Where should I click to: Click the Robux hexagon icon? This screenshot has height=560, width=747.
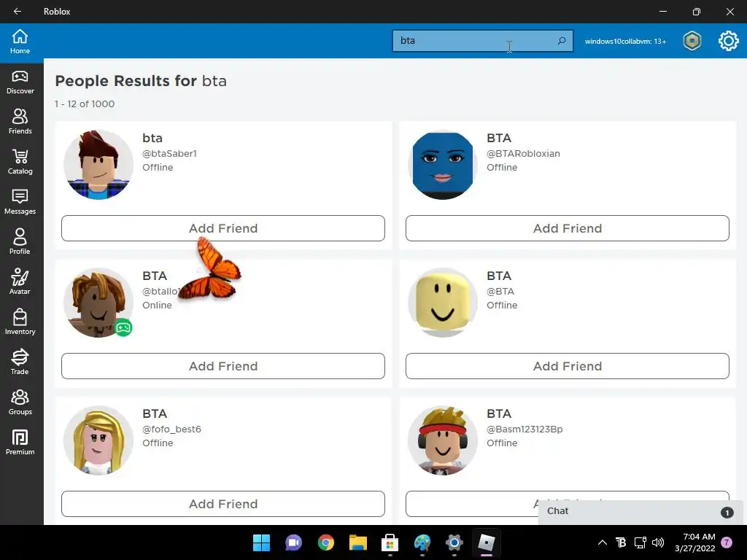(692, 41)
